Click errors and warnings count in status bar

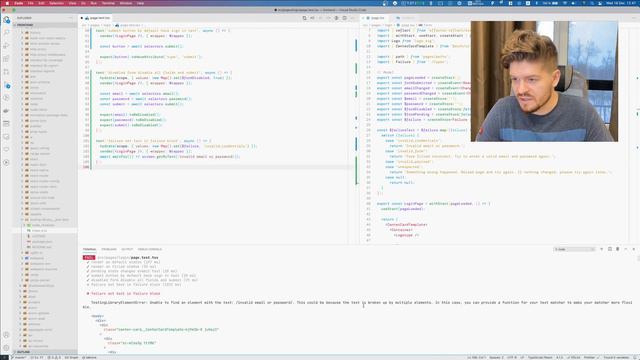[54, 358]
